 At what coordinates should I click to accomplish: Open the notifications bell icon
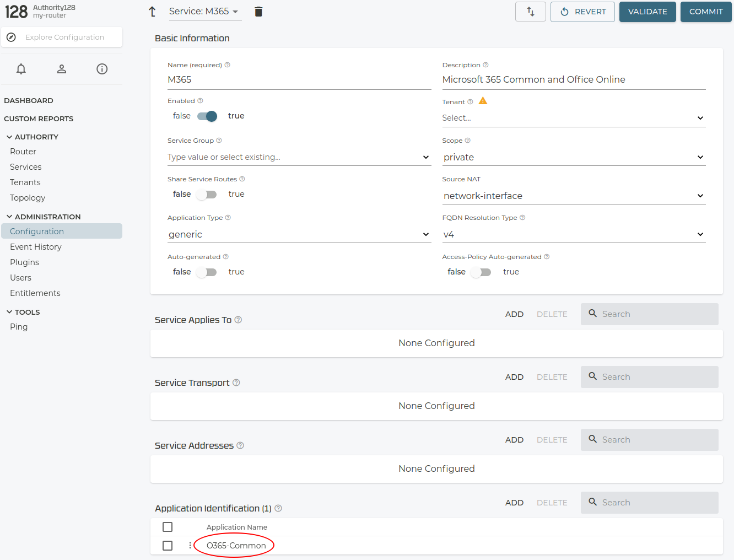pyautogui.click(x=21, y=69)
